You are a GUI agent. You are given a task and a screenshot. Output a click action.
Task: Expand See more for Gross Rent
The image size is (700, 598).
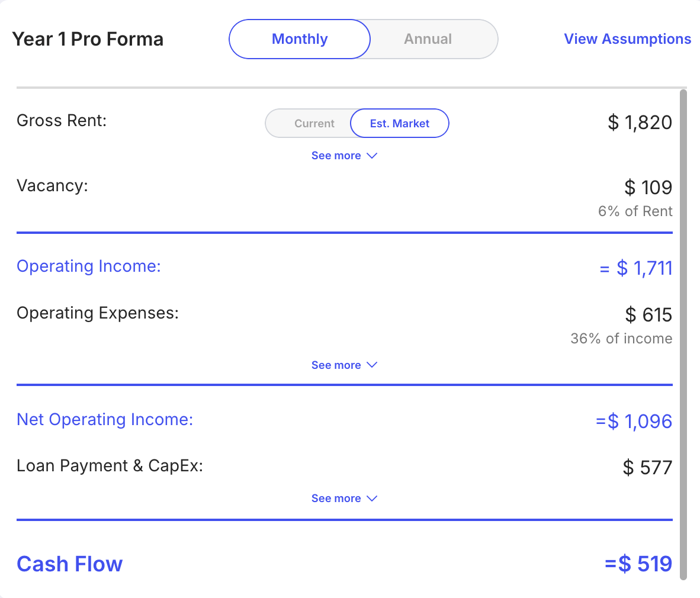point(336,156)
